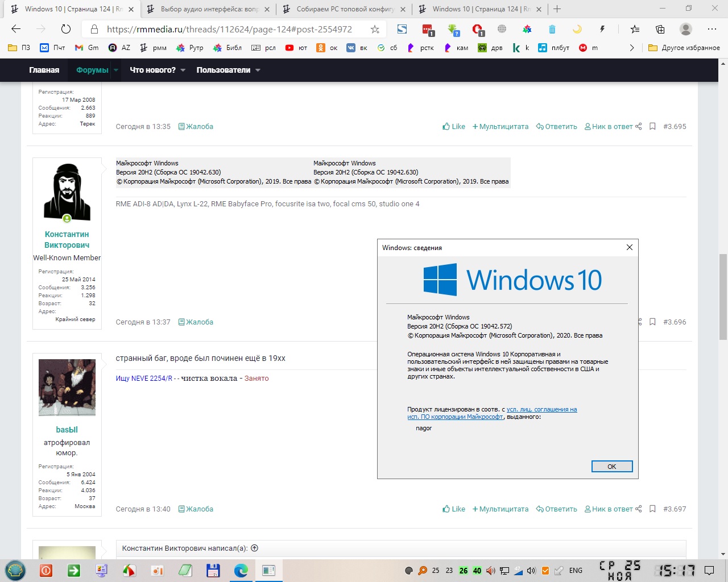Open the 'ок' Odnoklassniki bookmark
The height and width of the screenshot is (582, 728).
(327, 48)
